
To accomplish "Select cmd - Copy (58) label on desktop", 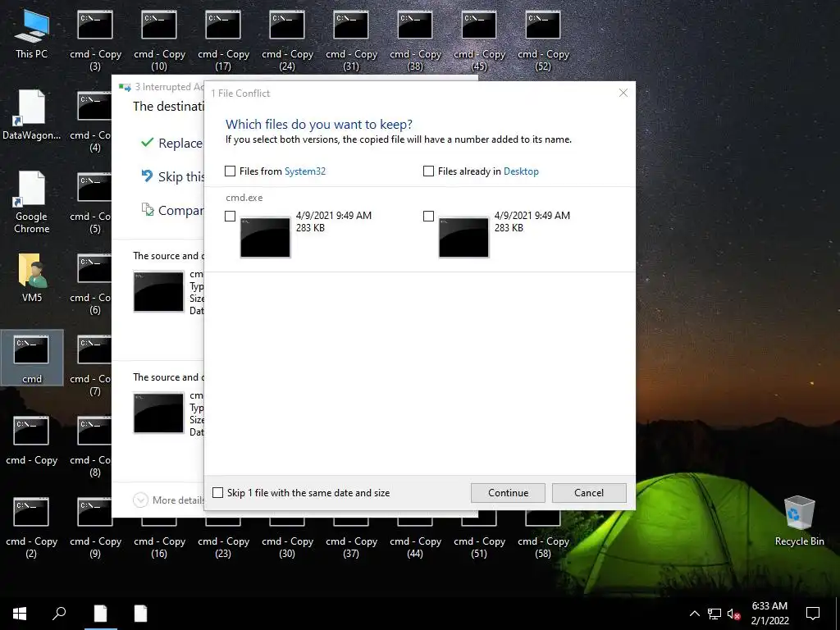I will point(543,547).
